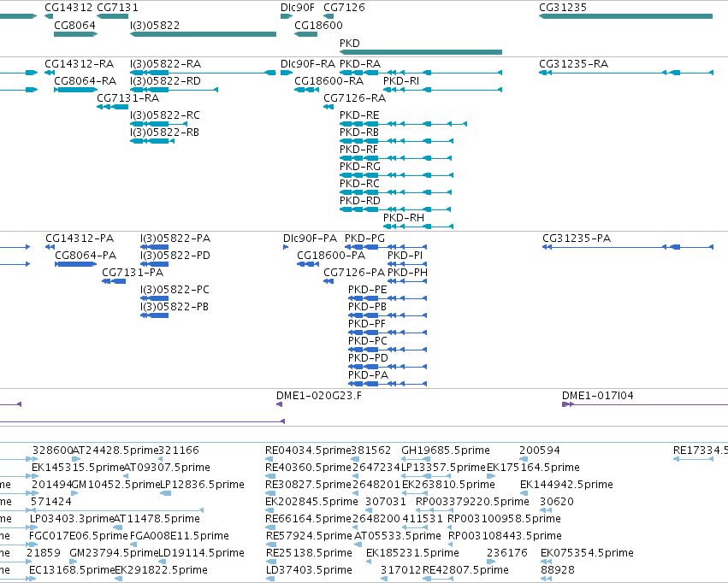Select the DME1-017I04 feature label
This screenshot has height=583, width=728.
click(597, 395)
